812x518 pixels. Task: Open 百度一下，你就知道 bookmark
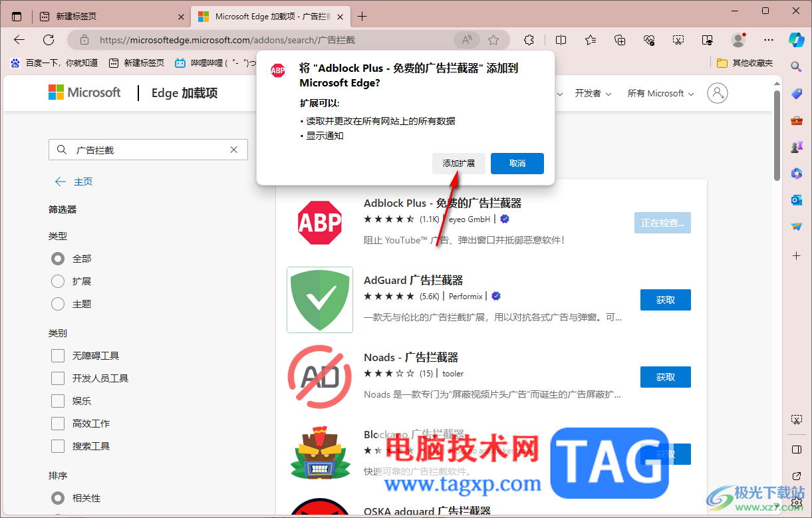tap(54, 63)
